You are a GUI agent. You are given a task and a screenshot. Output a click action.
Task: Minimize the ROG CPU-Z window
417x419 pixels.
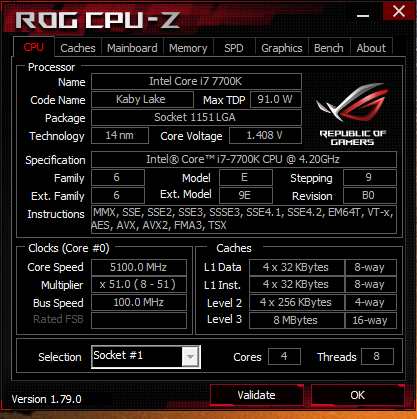[x=363, y=16]
